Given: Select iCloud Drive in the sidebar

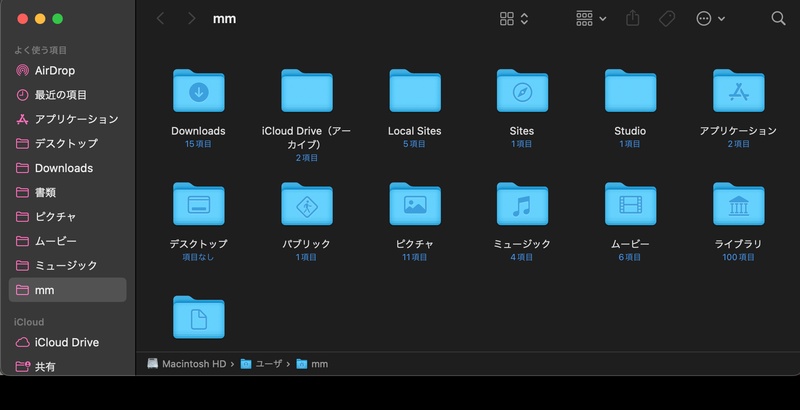Looking at the screenshot, I should click(x=67, y=343).
